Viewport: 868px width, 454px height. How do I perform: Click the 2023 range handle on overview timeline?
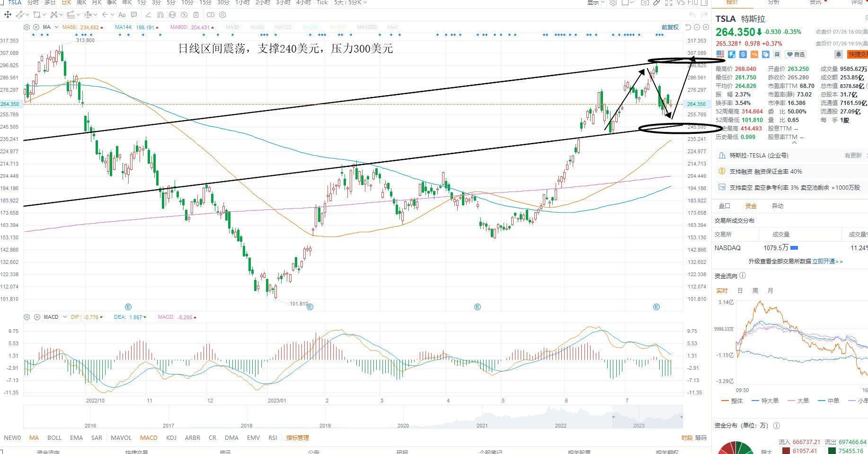coord(681,417)
